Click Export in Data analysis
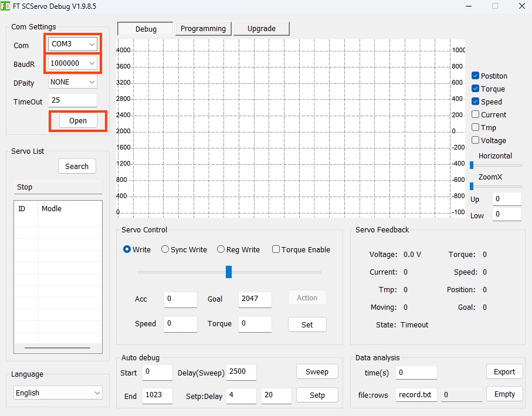The image size is (532, 416). click(504, 372)
